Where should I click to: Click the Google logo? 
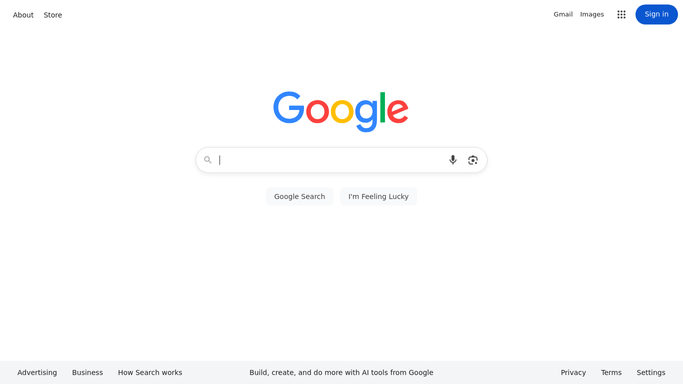click(x=341, y=111)
